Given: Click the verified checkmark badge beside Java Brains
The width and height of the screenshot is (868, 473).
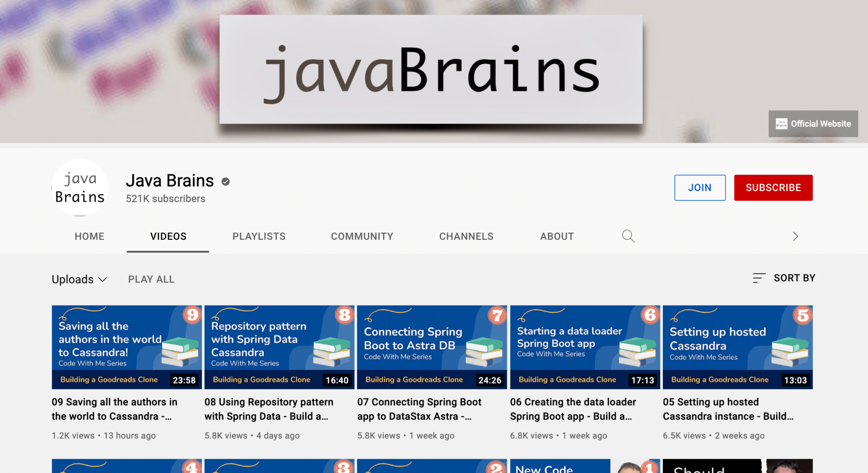Looking at the screenshot, I should coord(225,182).
